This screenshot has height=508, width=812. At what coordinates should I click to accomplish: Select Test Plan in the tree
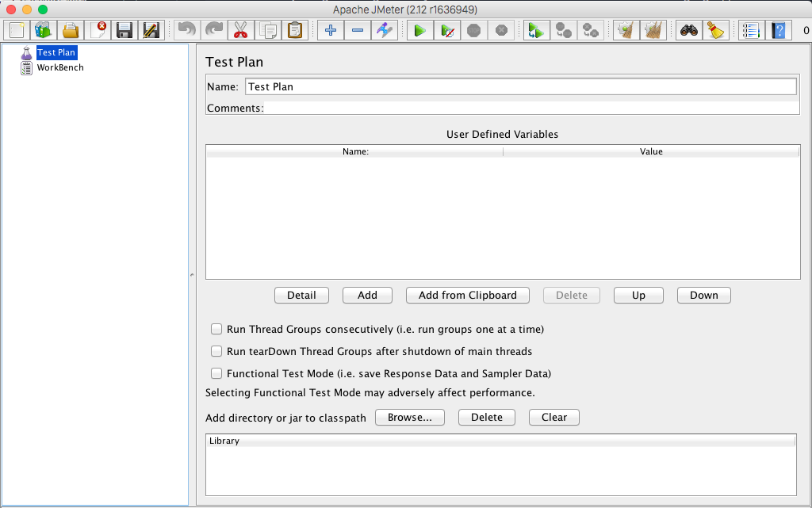pyautogui.click(x=56, y=52)
